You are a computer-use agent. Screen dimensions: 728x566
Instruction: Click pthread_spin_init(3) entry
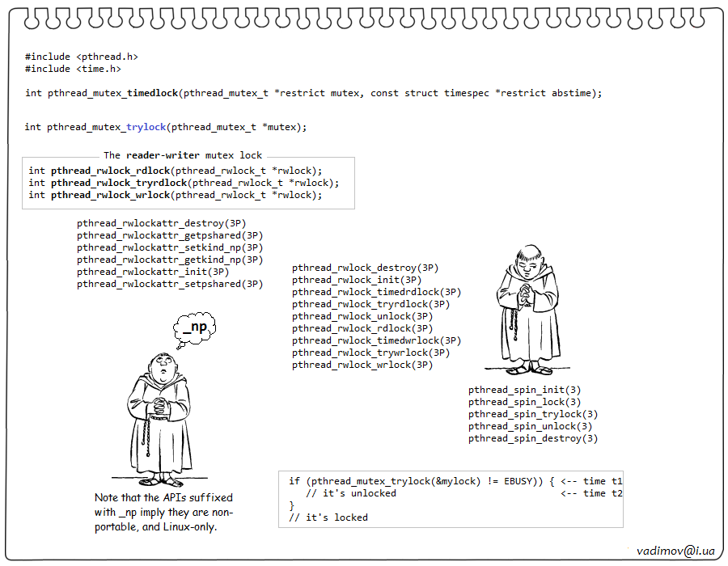pyautogui.click(x=524, y=390)
